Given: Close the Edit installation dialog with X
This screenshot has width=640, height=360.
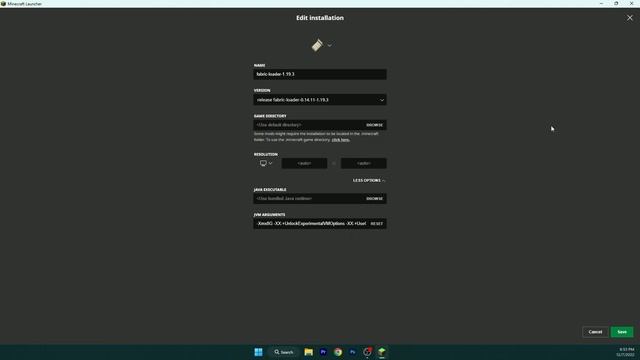Looking at the screenshot, I should point(630,18).
